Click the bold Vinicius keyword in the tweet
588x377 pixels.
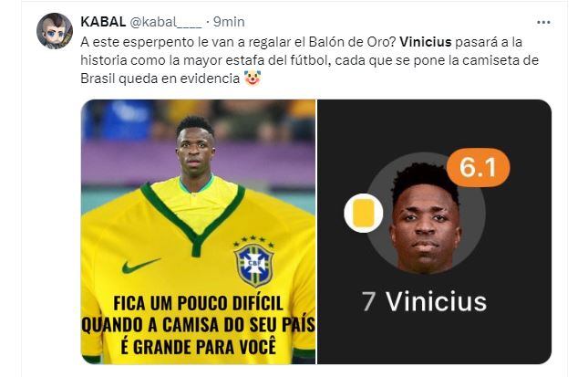[425, 42]
